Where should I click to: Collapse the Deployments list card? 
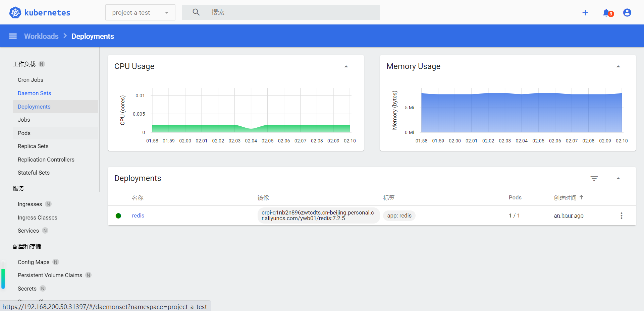(618, 178)
